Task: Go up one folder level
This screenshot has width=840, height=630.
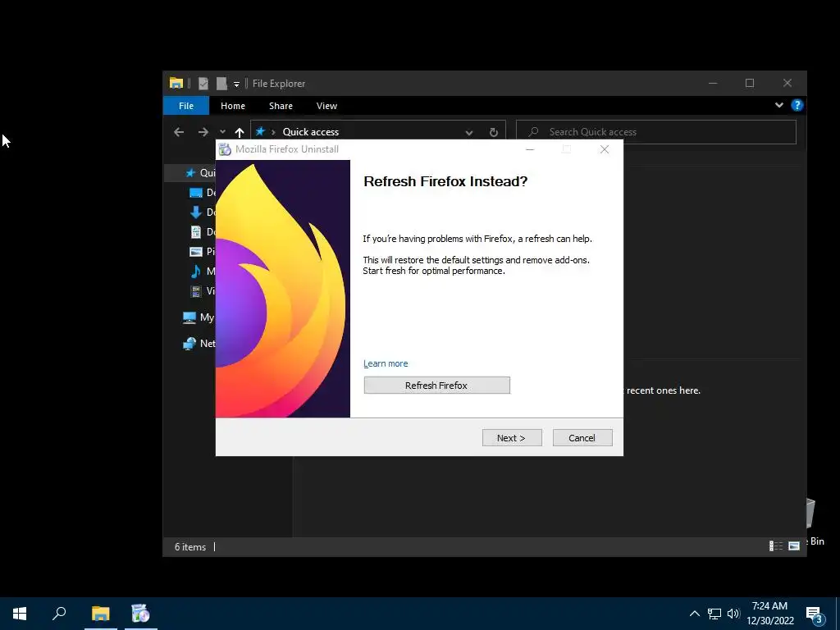Action: pos(240,132)
